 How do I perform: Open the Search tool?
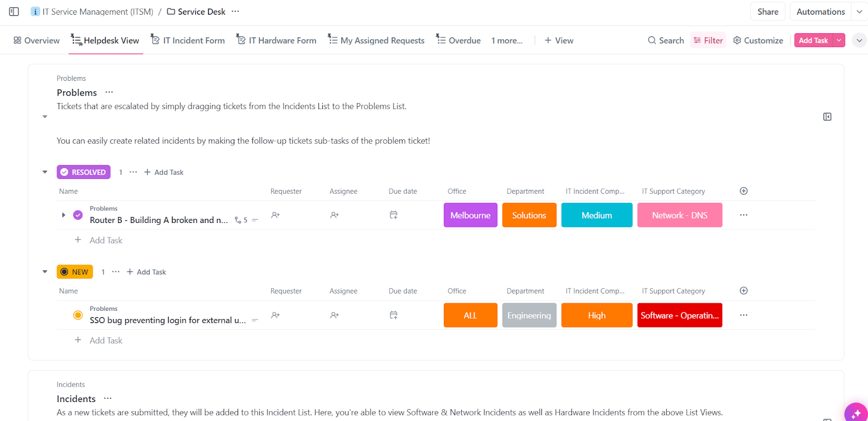point(666,40)
